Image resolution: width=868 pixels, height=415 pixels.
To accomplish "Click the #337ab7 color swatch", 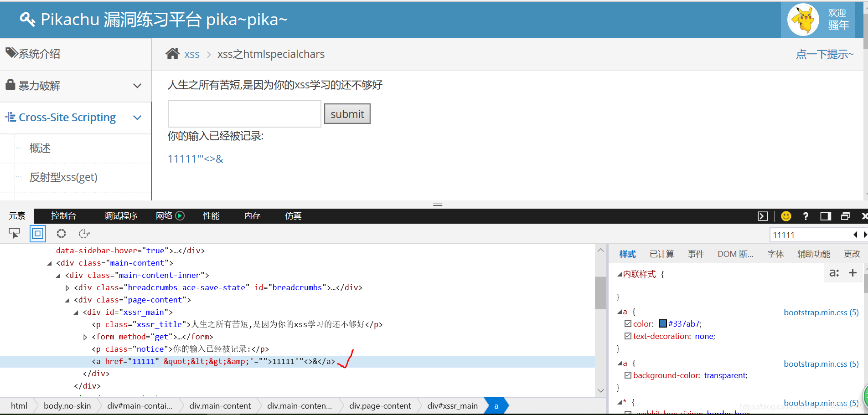I will point(663,323).
